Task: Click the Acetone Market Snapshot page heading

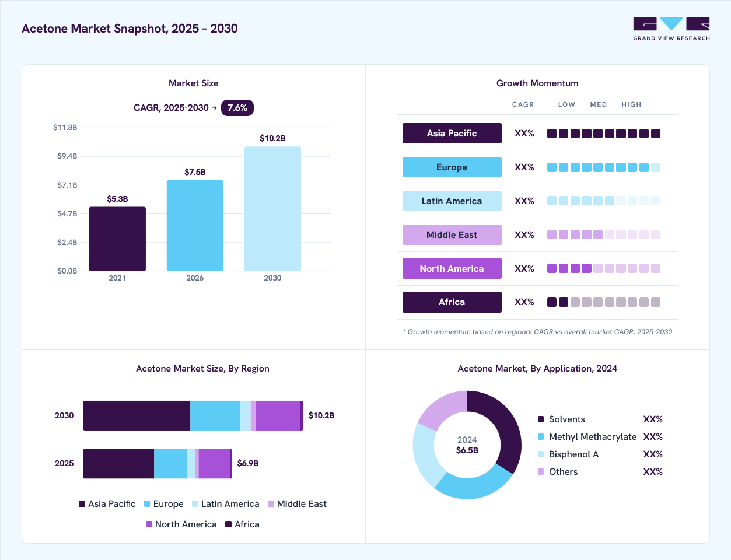Action: point(130,29)
